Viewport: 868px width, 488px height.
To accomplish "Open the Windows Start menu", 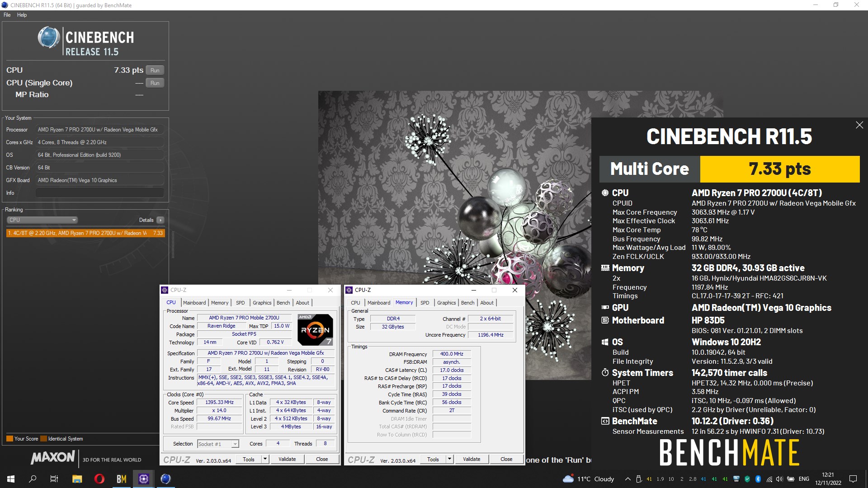I will pos(11,479).
